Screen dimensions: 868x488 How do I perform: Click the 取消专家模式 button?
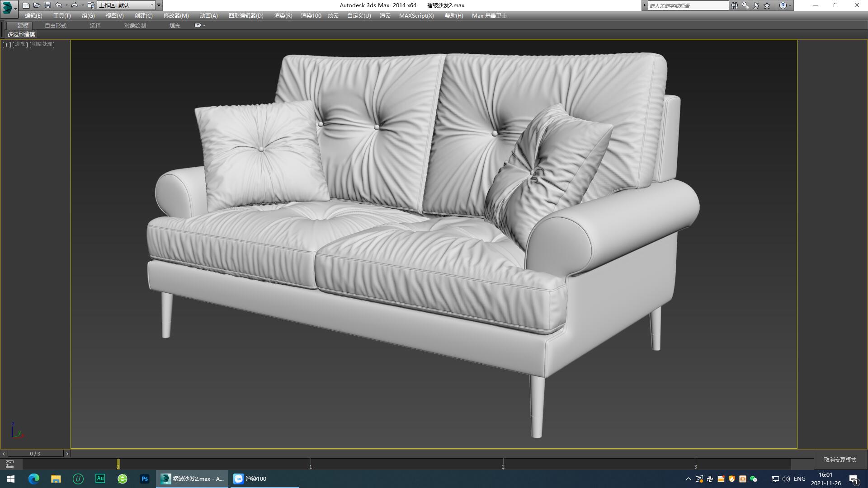840,459
